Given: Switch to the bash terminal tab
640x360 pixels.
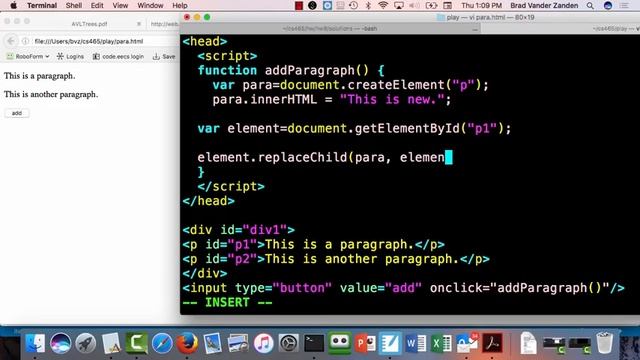Looking at the screenshot, I should pyautogui.click(x=330, y=28).
